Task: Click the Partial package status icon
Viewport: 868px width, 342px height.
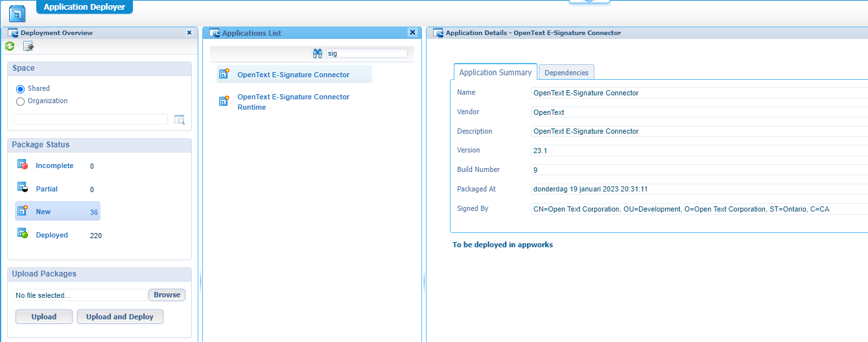Action: coord(23,188)
